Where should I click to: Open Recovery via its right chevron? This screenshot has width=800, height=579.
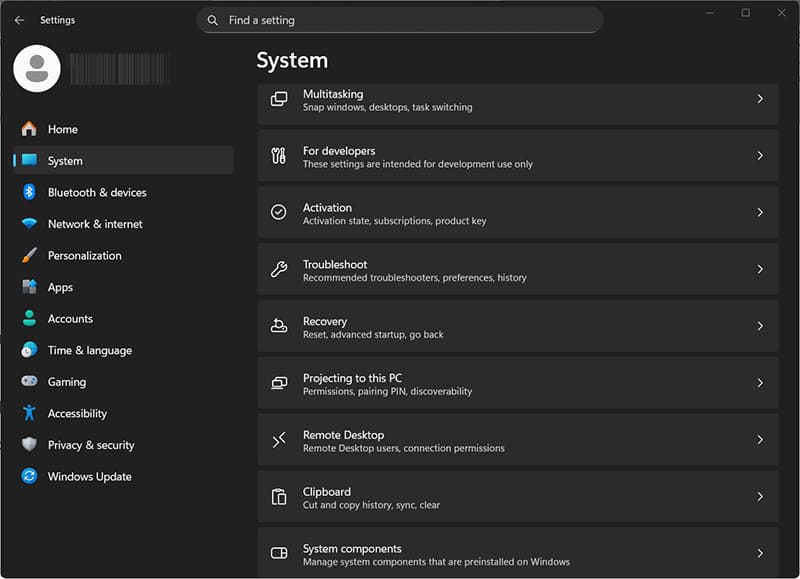pos(760,326)
